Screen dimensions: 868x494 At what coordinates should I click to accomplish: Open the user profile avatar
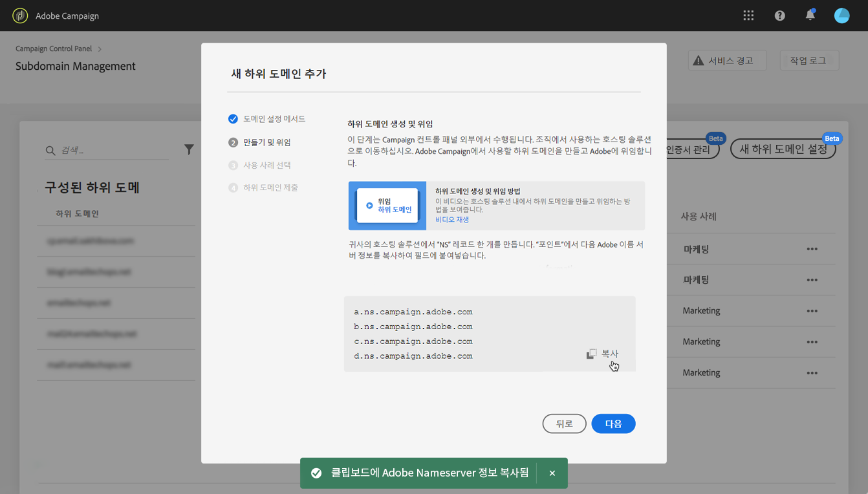tap(841, 16)
